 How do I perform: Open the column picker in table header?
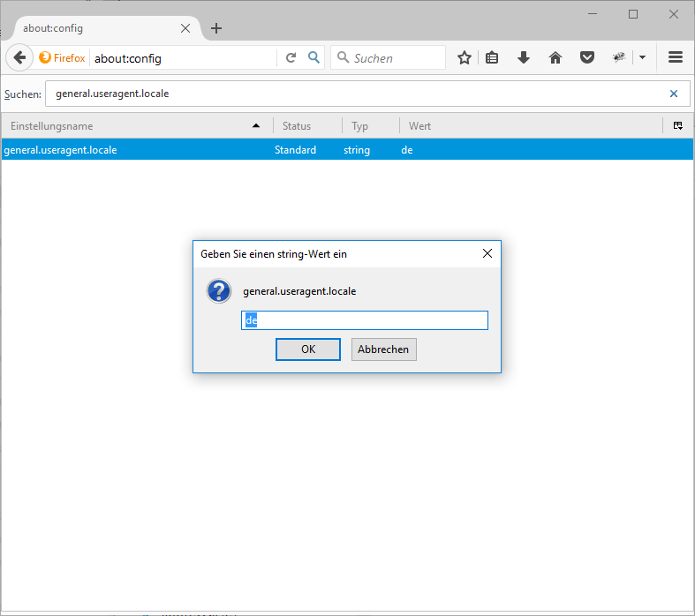pos(677,126)
